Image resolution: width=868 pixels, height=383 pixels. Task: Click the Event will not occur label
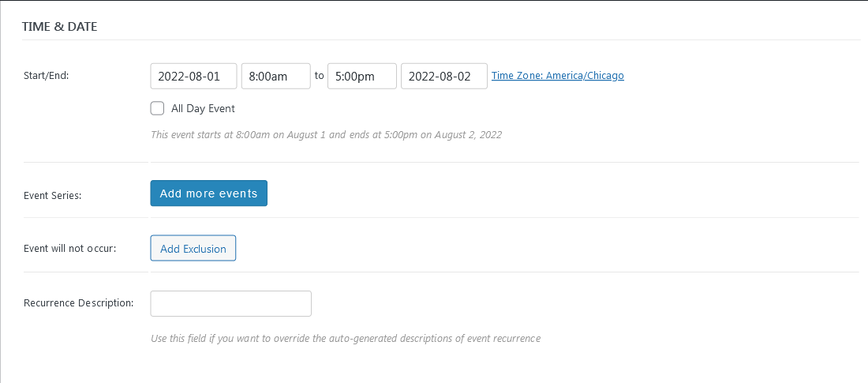pos(70,248)
